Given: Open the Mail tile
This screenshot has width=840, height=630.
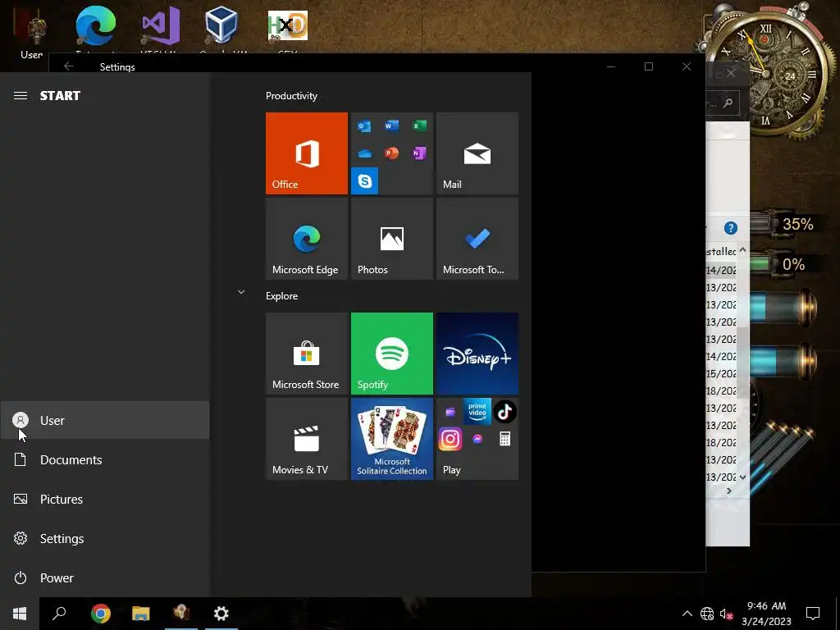Looking at the screenshot, I should pos(477,153).
